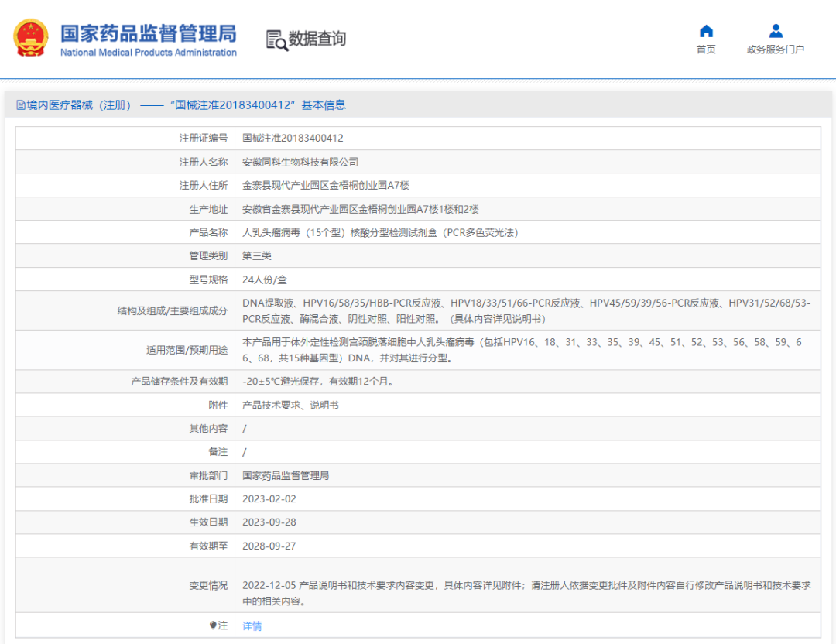Click approval date 2023-02-02

point(269,499)
